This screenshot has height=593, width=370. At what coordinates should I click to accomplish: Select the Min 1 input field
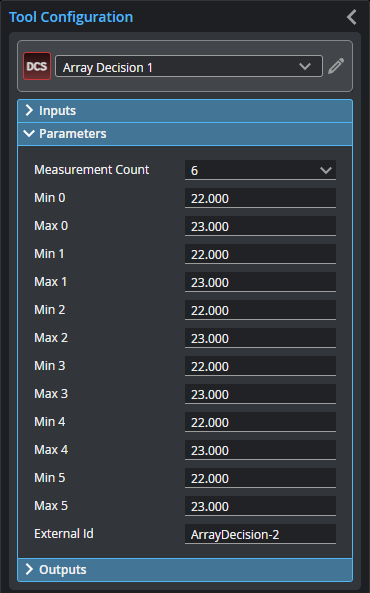click(x=260, y=254)
